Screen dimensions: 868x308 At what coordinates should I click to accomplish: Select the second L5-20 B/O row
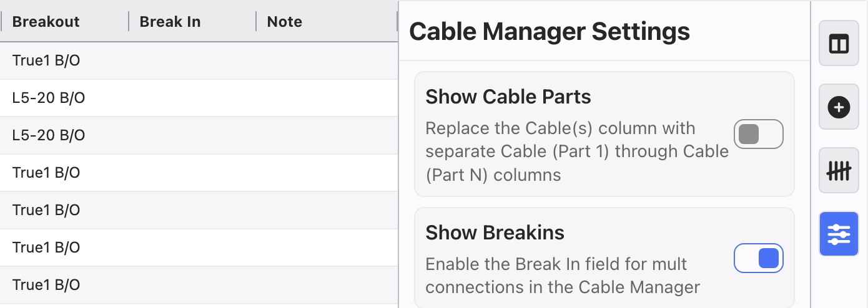pos(49,135)
